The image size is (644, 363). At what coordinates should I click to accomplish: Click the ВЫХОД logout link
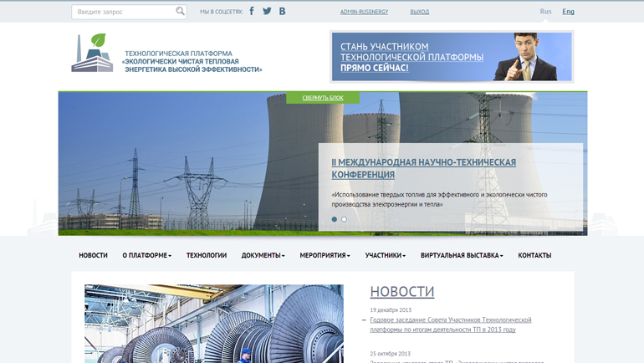419,12
